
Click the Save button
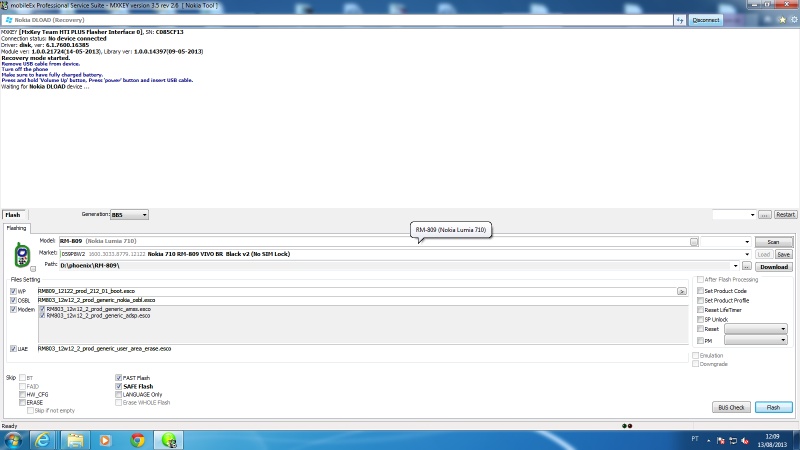(784, 254)
